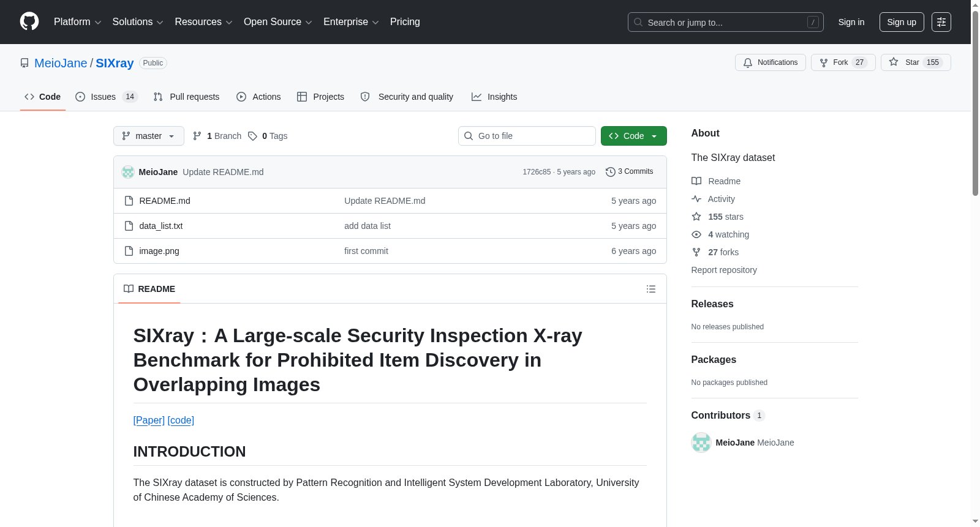Open the 'first commit' commit message
Image resolution: width=980 pixels, height=527 pixels.
coord(366,251)
